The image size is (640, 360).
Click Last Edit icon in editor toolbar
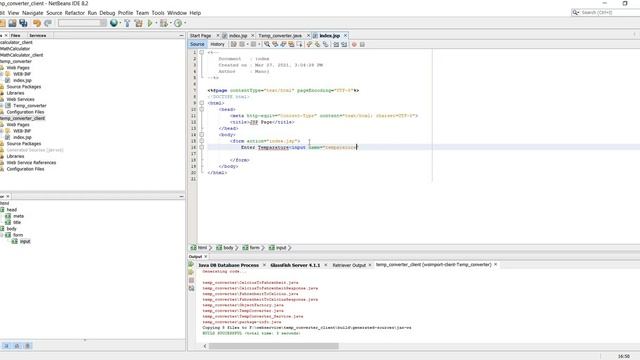(x=234, y=44)
